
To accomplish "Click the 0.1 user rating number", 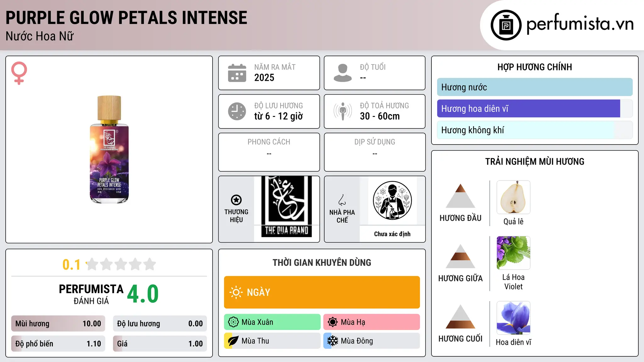I will pyautogui.click(x=71, y=265).
